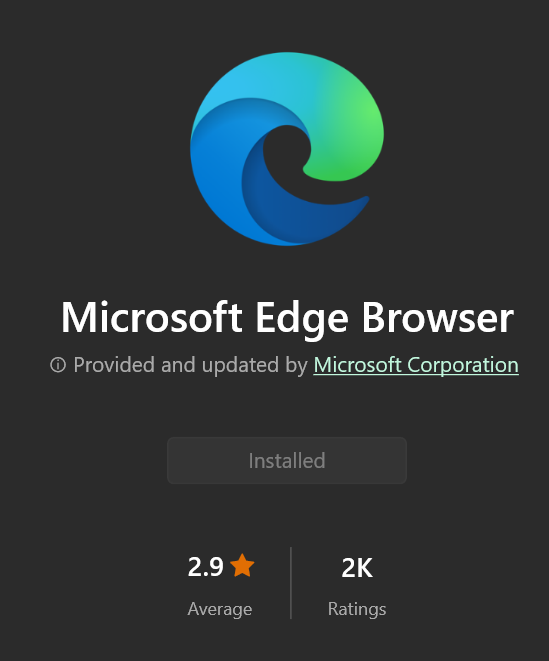Select the 2K ratings count
The height and width of the screenshot is (661, 549).
pos(357,568)
